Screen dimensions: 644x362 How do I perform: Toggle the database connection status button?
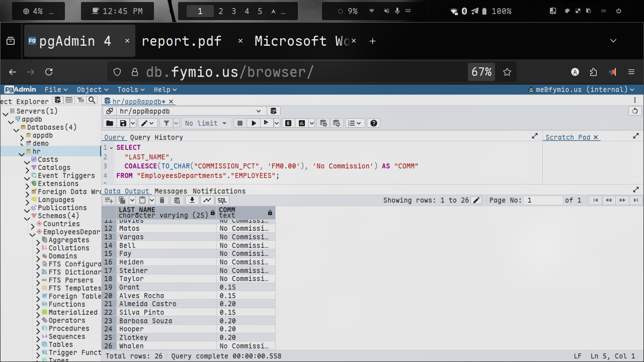click(109, 111)
